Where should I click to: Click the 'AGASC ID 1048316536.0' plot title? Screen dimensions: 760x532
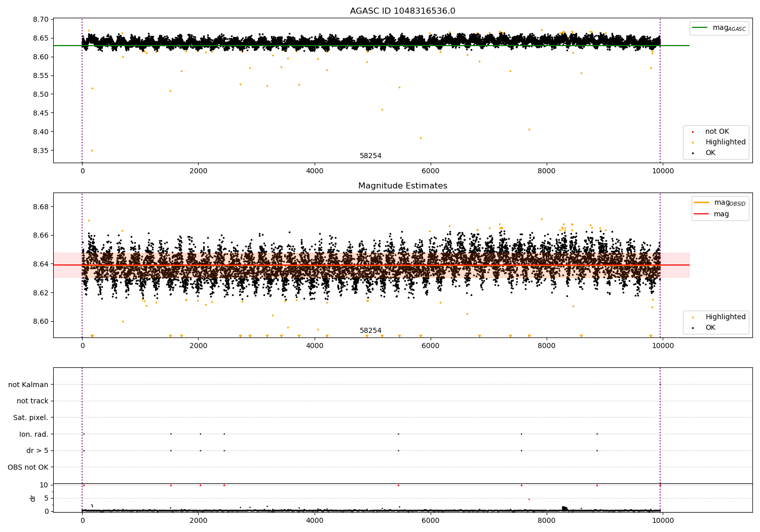(402, 11)
